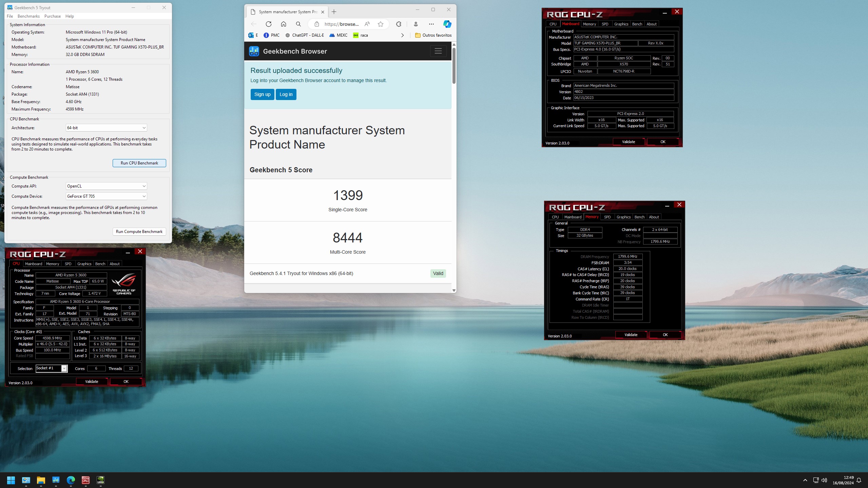Click Validate in the CPU tab CPU-Z window
This screenshot has width=868, height=488.
point(92,382)
